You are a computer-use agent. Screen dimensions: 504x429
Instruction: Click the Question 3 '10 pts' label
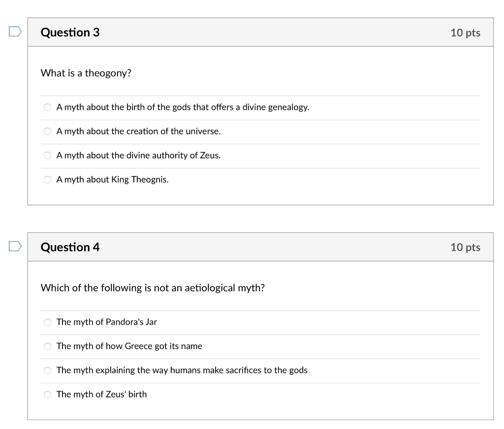pos(466,33)
